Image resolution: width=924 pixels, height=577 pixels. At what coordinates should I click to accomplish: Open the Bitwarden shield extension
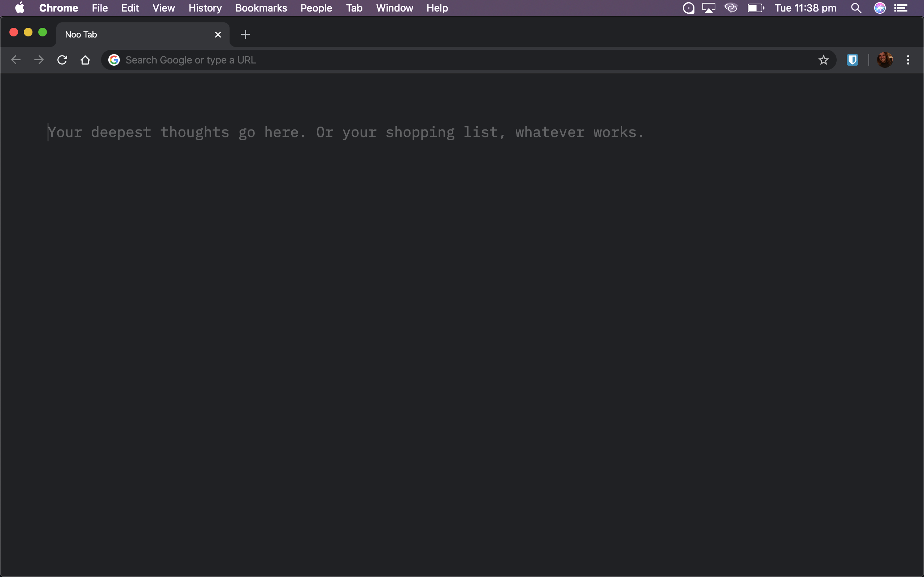click(x=852, y=60)
